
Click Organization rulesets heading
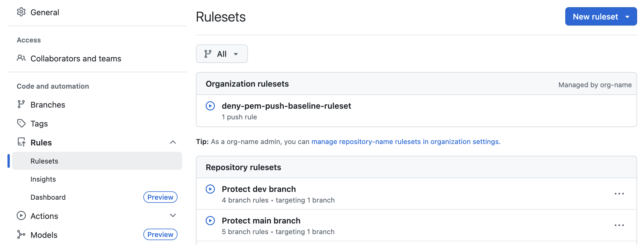(247, 84)
